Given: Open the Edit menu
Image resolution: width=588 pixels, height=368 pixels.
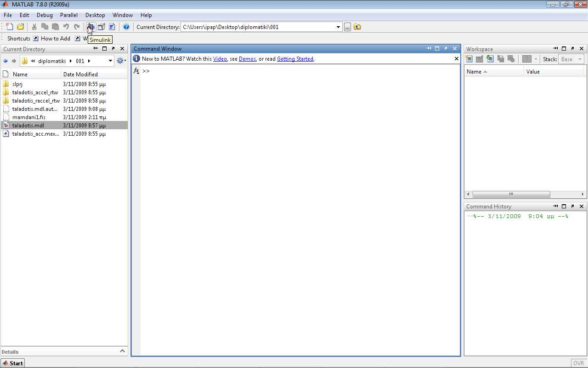Looking at the screenshot, I should (24, 15).
